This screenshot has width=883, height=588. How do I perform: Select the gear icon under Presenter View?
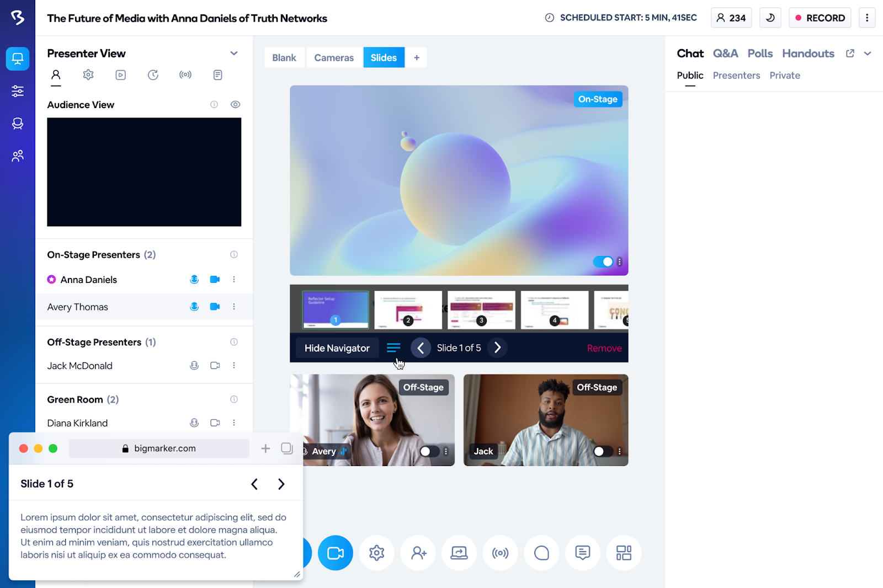click(x=88, y=74)
